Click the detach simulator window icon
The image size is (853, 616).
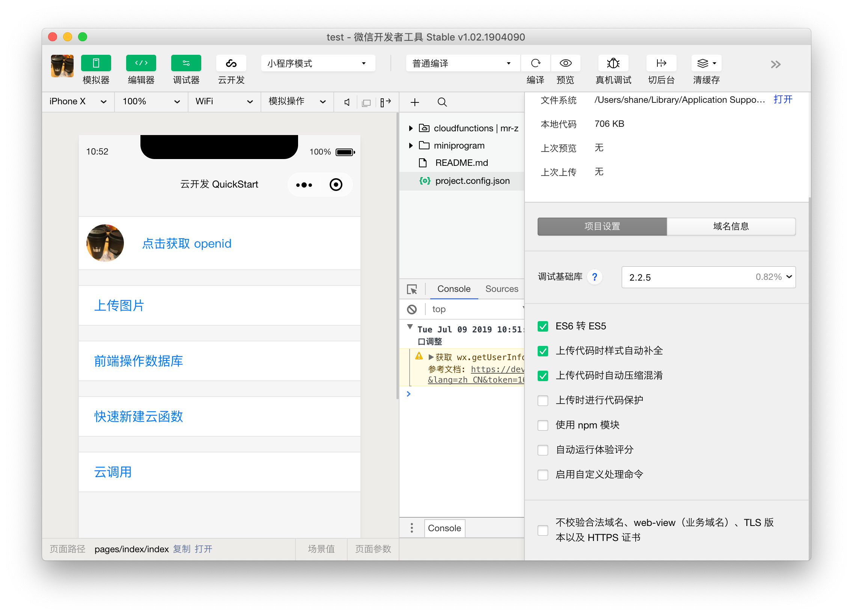click(366, 102)
